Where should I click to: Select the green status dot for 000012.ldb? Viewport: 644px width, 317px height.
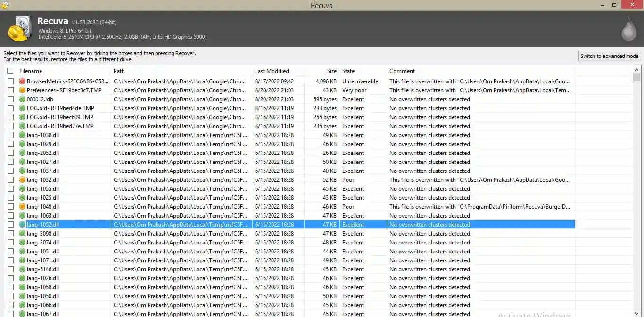pos(22,99)
